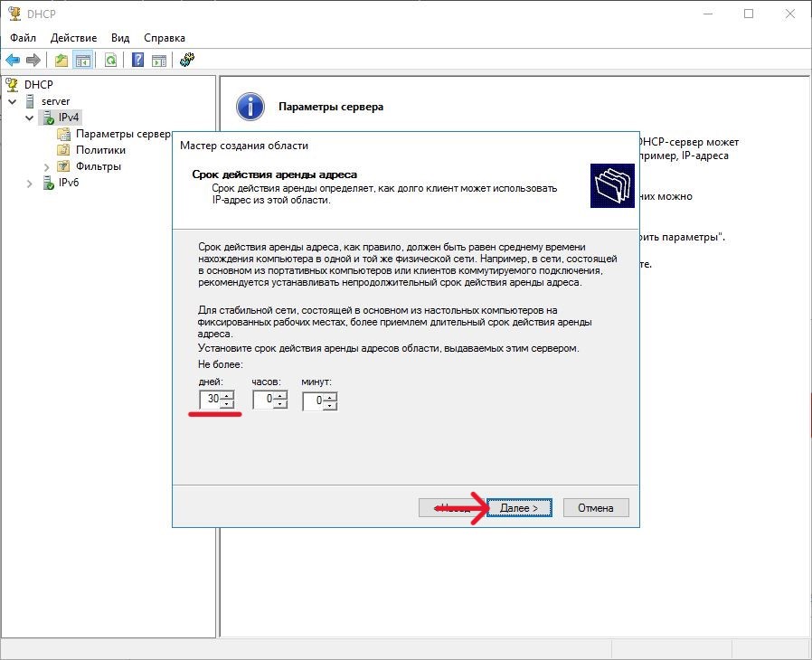Open the Файл menu
Viewport: 812px width, 660px height.
24,38
